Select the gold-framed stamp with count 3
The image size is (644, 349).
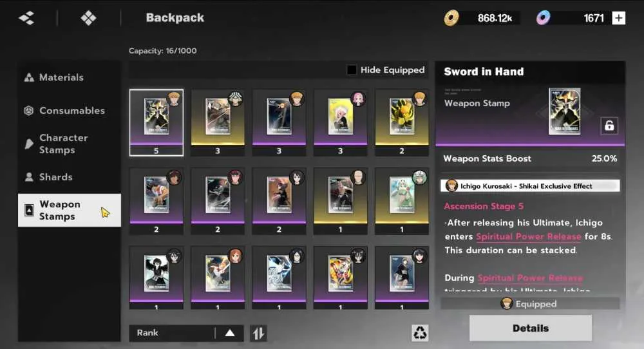coord(218,123)
